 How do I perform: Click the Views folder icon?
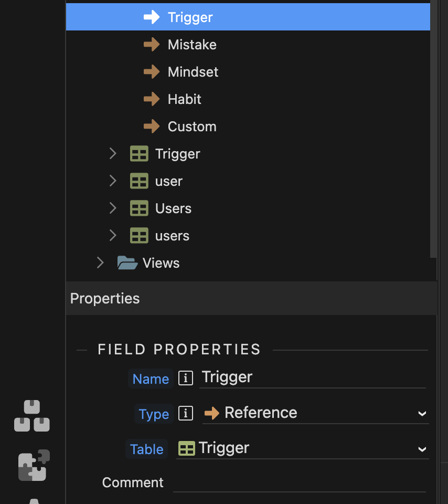click(127, 263)
